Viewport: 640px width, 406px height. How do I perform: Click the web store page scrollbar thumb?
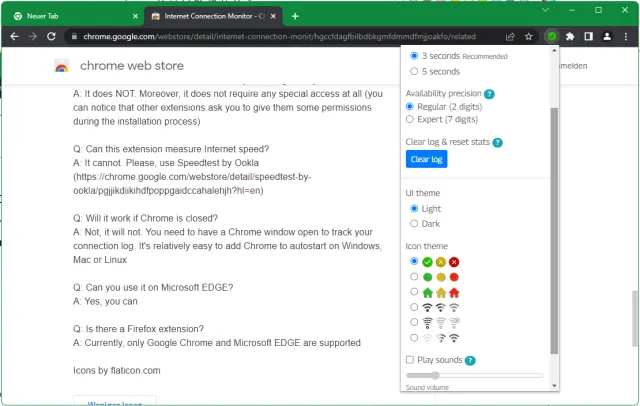pos(635,318)
